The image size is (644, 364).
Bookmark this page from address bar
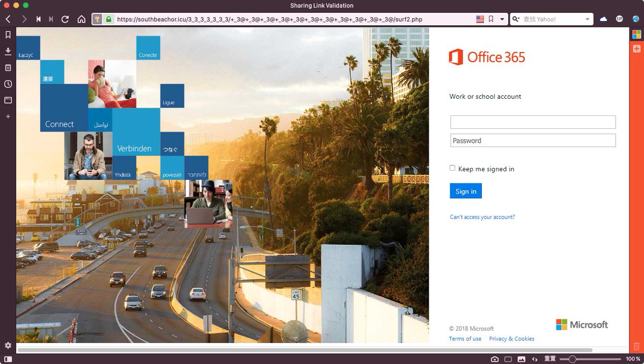[x=491, y=19]
